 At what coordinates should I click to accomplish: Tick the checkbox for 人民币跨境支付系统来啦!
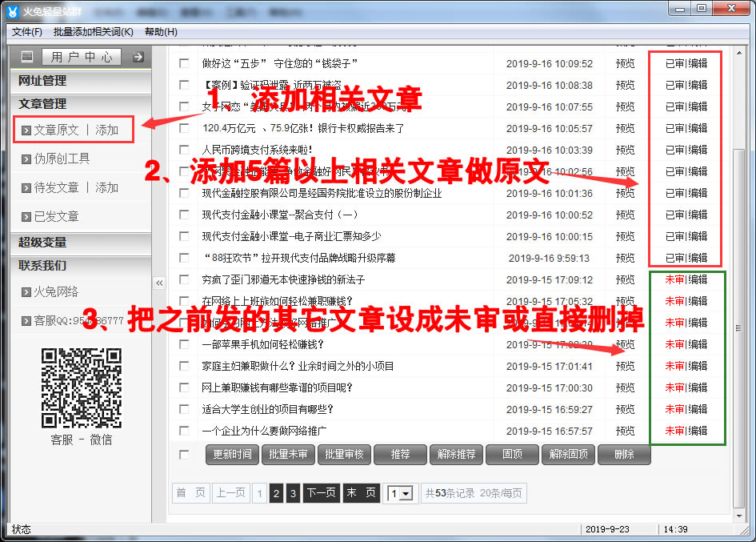pyautogui.click(x=185, y=150)
